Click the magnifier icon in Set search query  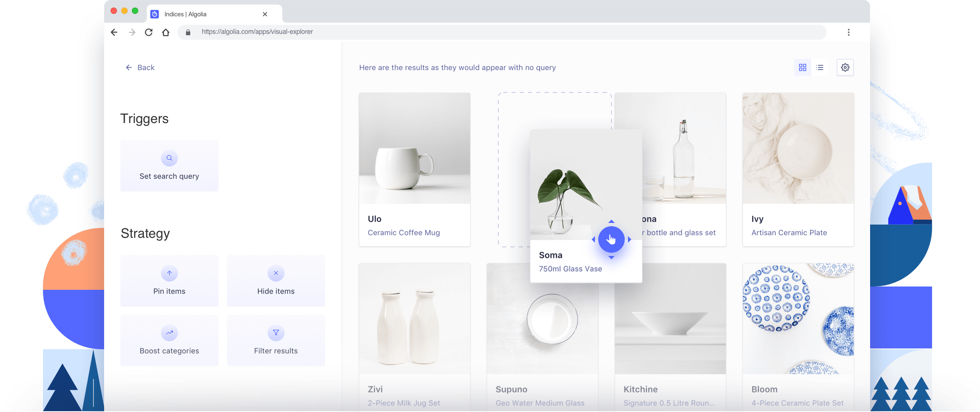[169, 158]
